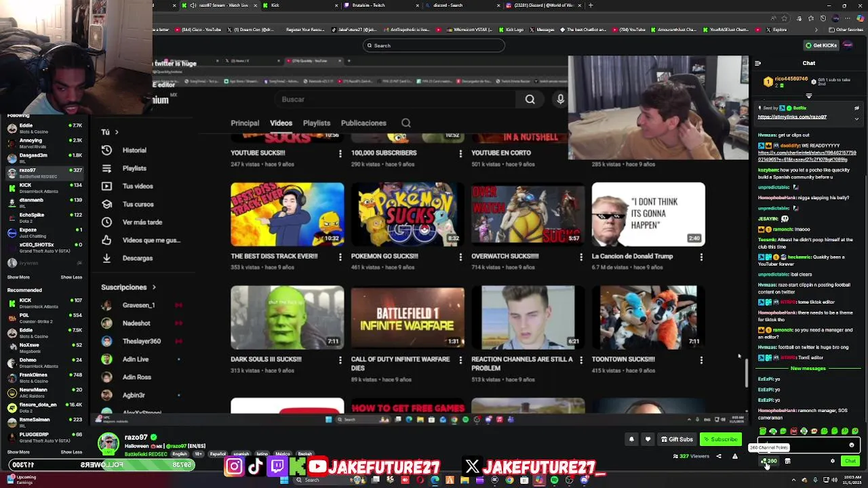Click channel search magnifier beside Publicaciones
This screenshot has height=488, width=868.
coord(406,123)
